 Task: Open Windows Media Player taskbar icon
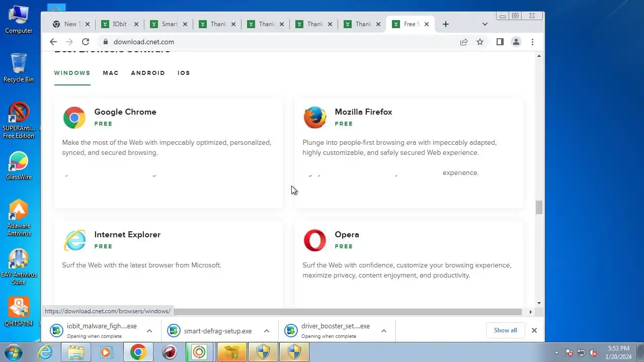(106, 352)
